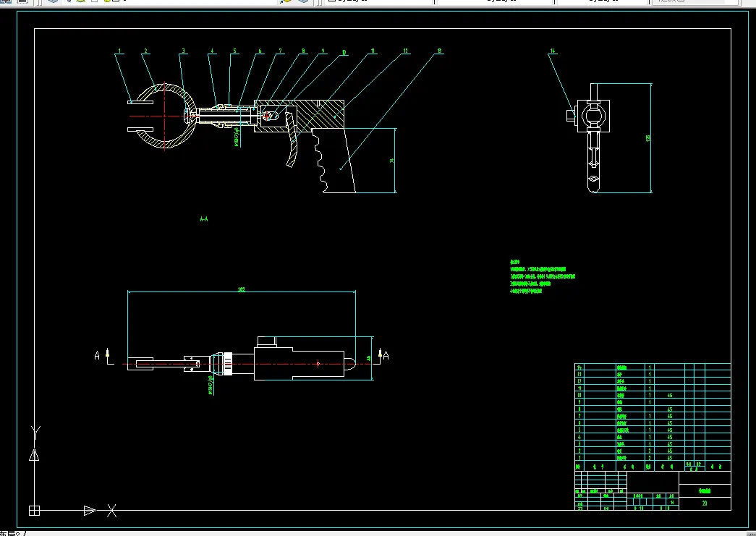The height and width of the screenshot is (536, 756).
Task: Click balloon label 14 above the side view
Action: pyautogui.click(x=553, y=51)
